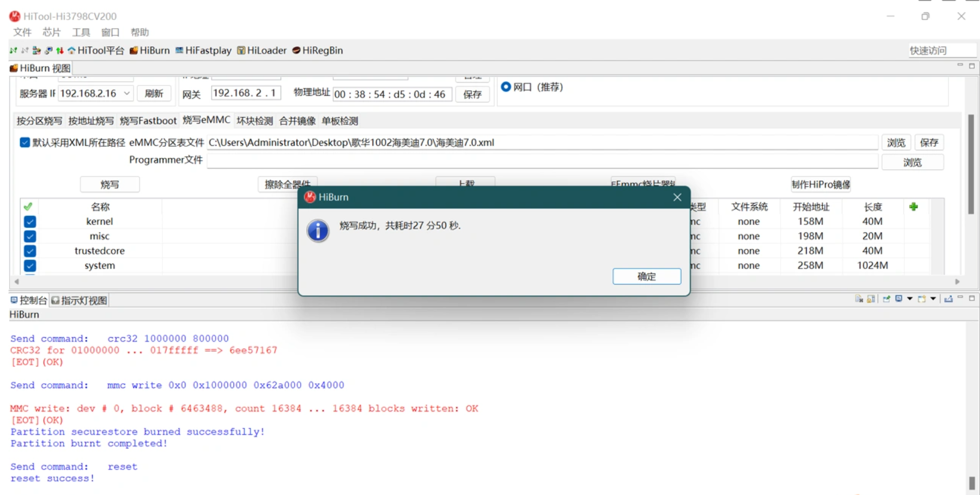Maximize the console panel
Viewport: 980px width, 495px height.
(x=972, y=298)
